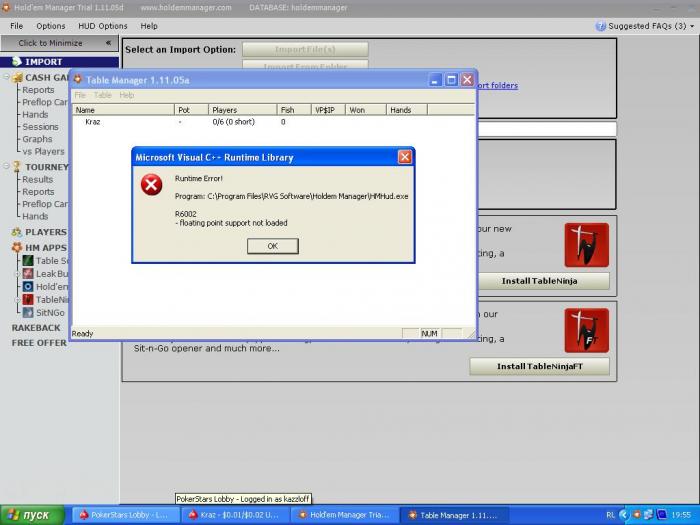The width and height of the screenshot is (700, 525).
Task: Open Reports under Tourney
Action: tap(38, 192)
